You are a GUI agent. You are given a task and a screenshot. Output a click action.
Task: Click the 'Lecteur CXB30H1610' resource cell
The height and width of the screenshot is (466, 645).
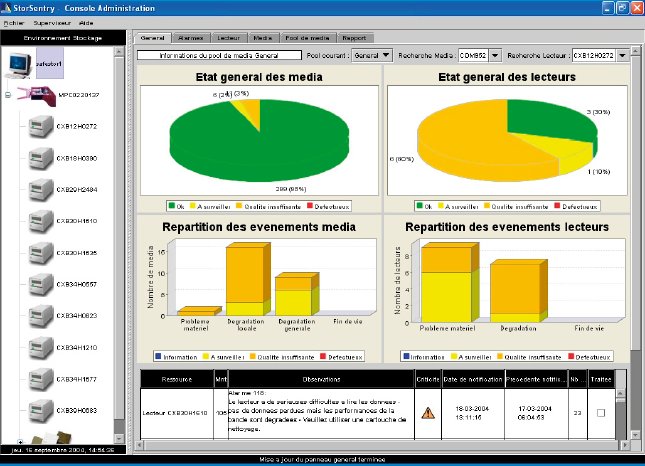[x=175, y=413]
